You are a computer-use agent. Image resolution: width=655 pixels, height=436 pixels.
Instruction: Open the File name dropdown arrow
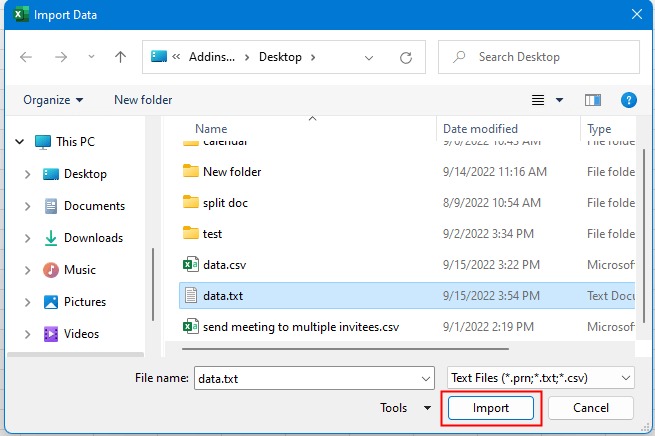426,379
